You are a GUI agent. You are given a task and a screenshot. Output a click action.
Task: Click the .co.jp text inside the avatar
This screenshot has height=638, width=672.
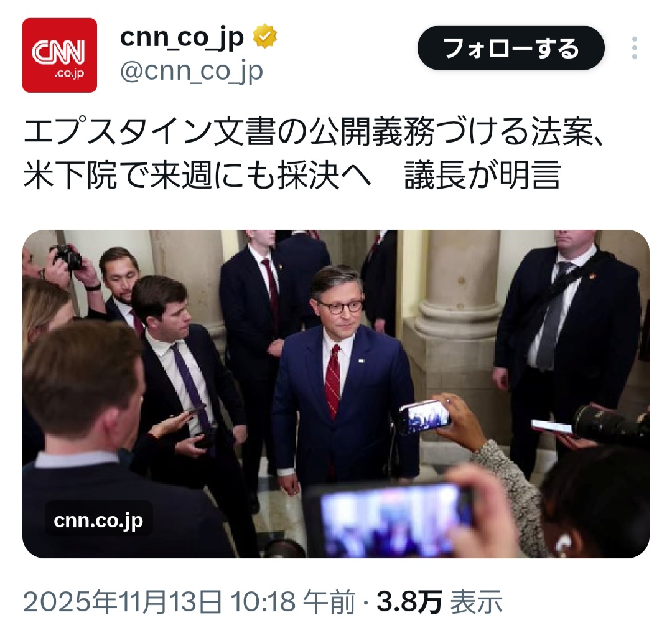coord(69,73)
